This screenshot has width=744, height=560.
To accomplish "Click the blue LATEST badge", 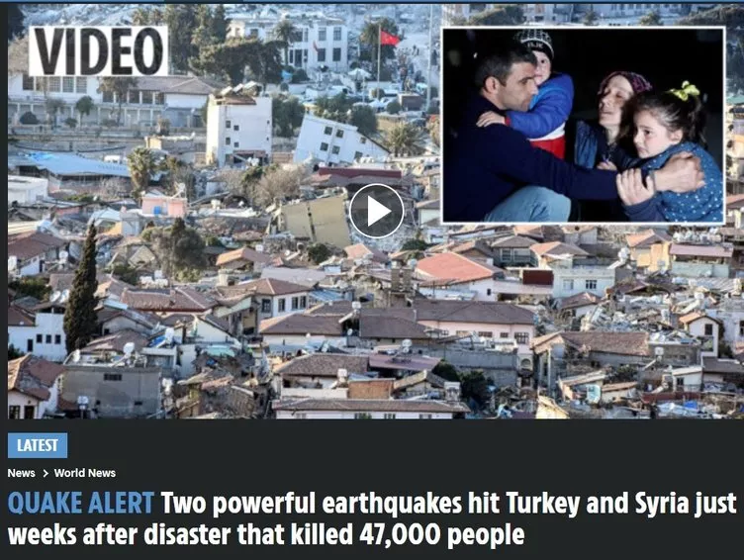I will [x=38, y=445].
